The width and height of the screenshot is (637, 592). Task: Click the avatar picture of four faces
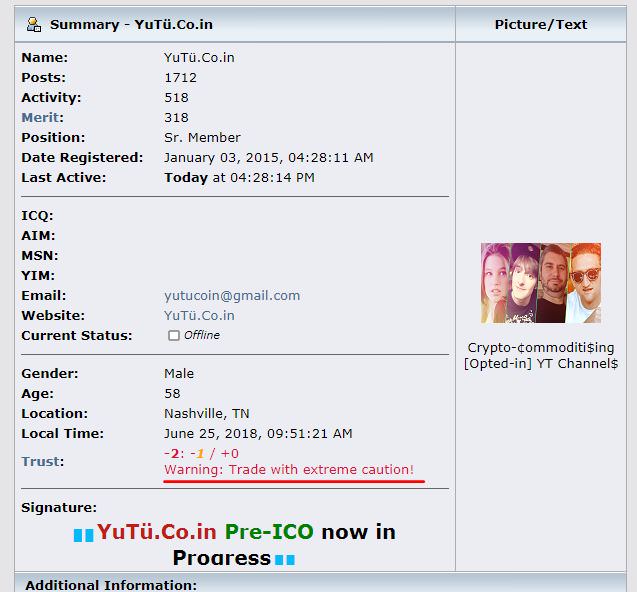(541, 283)
